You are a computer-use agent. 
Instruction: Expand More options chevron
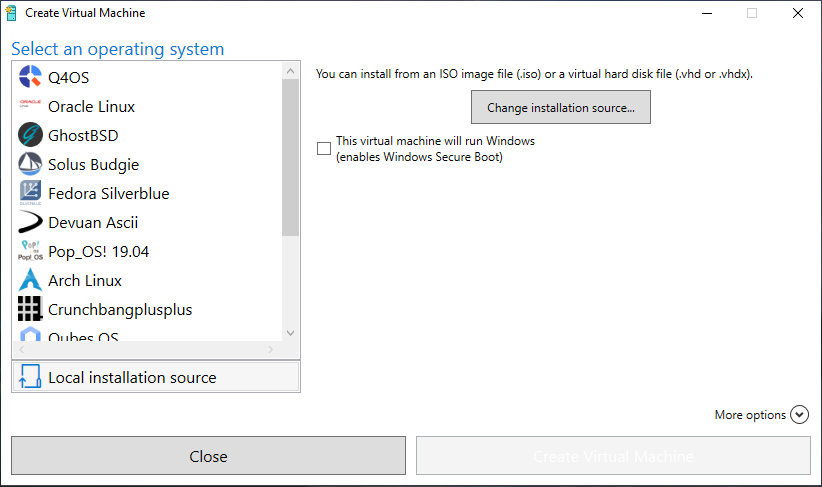[799, 415]
